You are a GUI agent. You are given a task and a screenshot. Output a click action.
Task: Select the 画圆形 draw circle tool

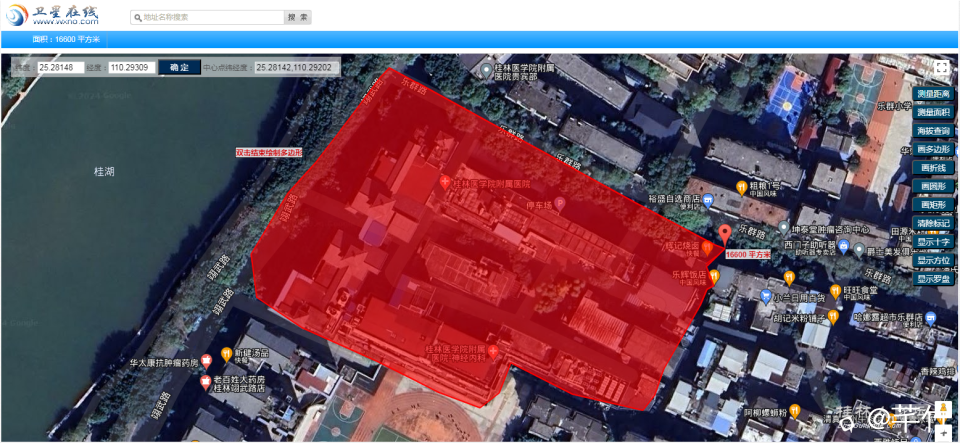(x=934, y=186)
